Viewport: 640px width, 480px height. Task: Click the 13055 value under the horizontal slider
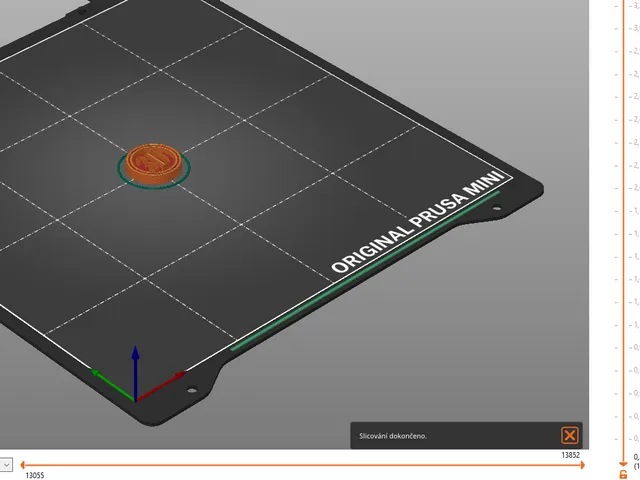tap(35, 475)
